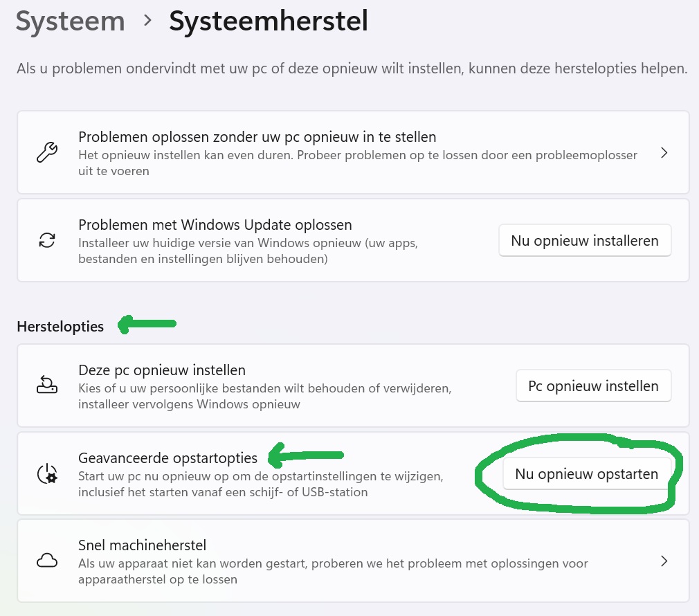Click the Geavanceerde opstartopties label
Viewport: 699px width, 616px height.
click(167, 458)
